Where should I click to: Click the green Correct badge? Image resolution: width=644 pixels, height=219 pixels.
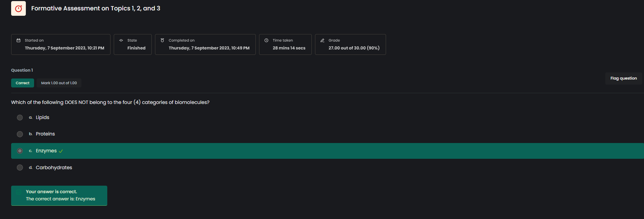23,83
